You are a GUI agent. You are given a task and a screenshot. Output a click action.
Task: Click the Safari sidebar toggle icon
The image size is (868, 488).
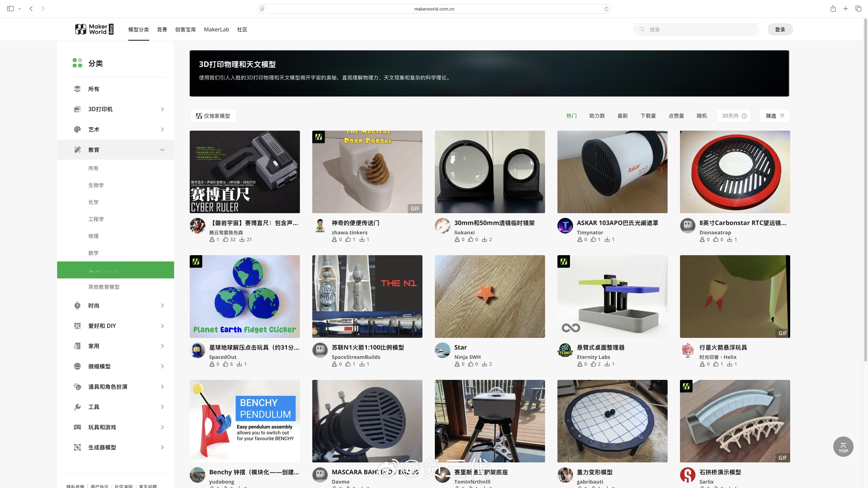point(11,9)
